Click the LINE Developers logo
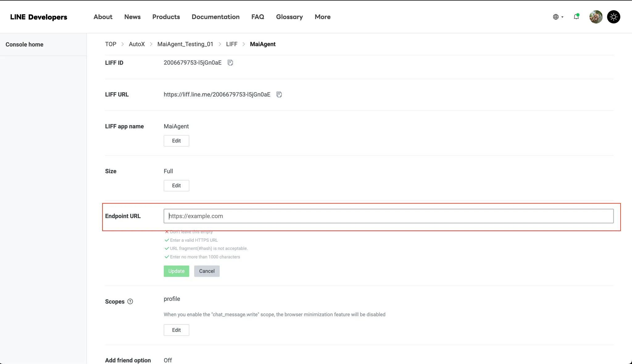 [x=39, y=17]
